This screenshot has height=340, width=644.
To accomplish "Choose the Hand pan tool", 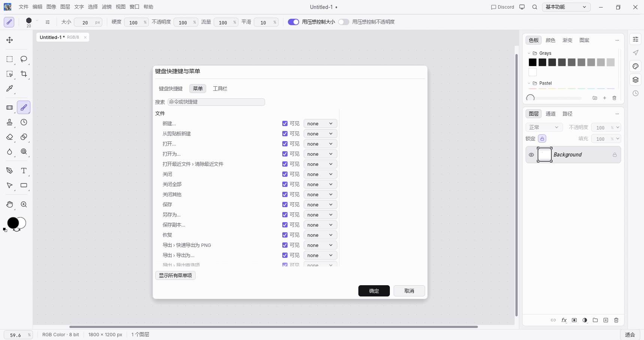I will point(10,205).
